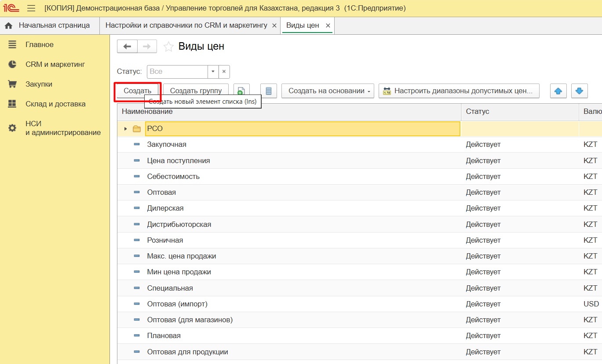Move item down with blue arrow
602x364 pixels.
tap(579, 91)
